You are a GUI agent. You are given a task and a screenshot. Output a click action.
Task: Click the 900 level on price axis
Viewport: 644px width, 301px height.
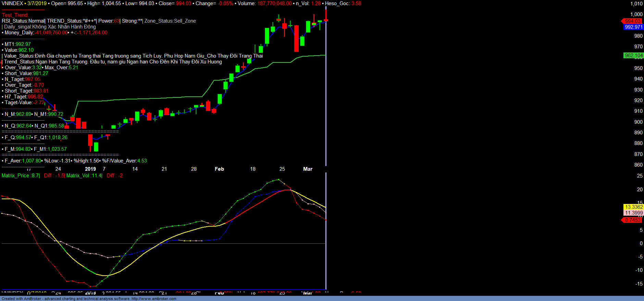tap(638, 122)
